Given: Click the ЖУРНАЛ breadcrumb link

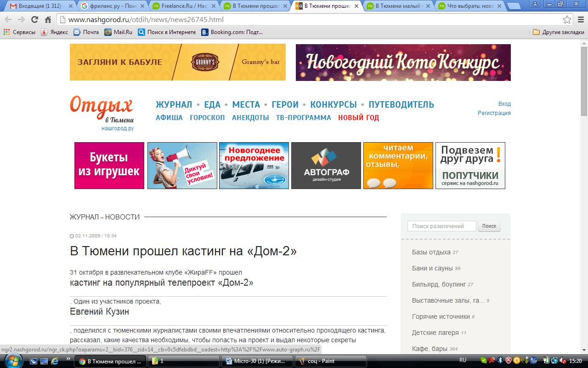Looking at the screenshot, I should [84, 217].
